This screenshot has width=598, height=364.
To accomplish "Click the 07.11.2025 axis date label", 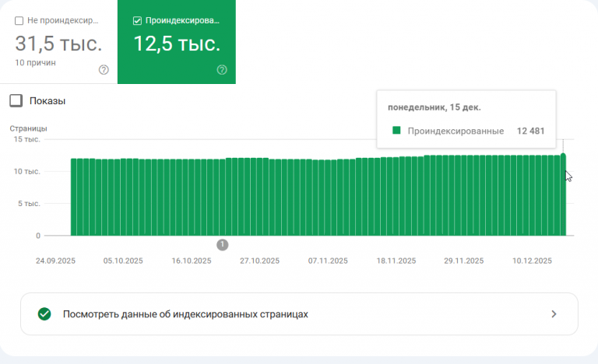I will coord(328,261).
